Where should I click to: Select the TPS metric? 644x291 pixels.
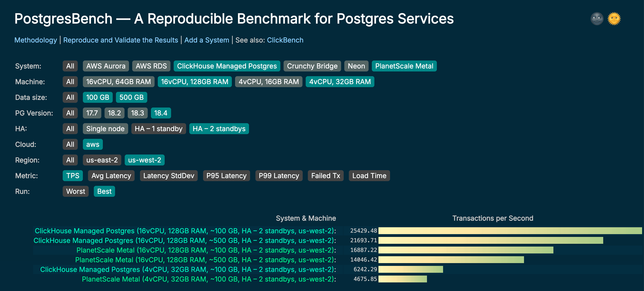coord(73,176)
